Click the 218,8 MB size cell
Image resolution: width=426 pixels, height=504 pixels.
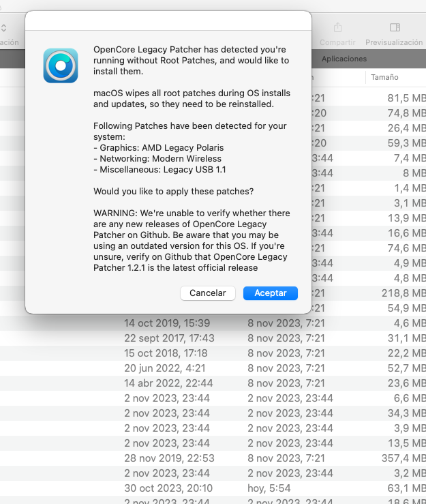pyautogui.click(x=404, y=293)
